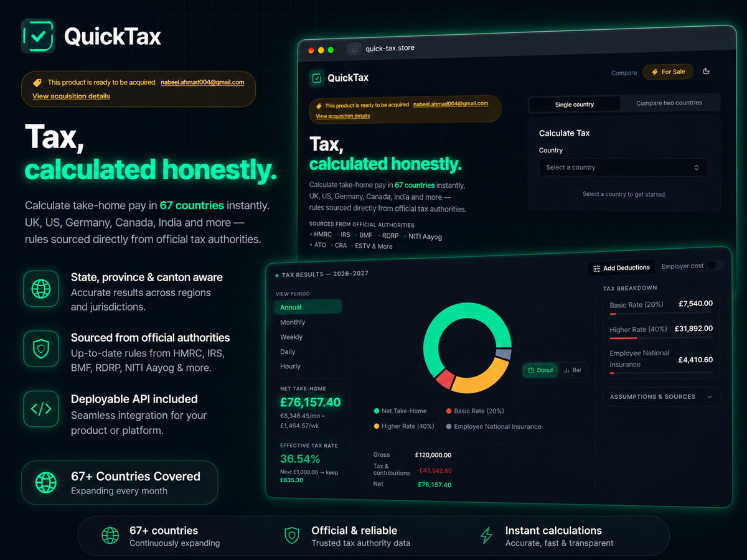
Task: Click the globe icon beside 67+ countries footer
Action: pyautogui.click(x=110, y=535)
